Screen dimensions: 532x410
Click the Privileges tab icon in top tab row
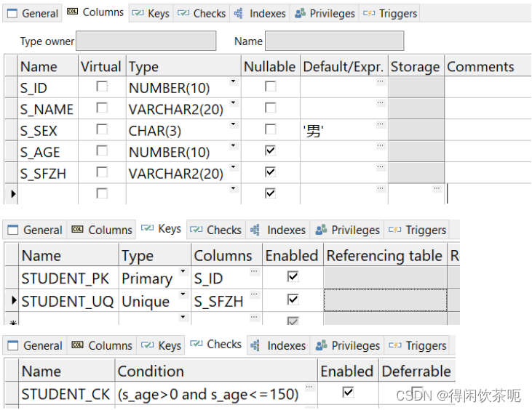pos(299,13)
